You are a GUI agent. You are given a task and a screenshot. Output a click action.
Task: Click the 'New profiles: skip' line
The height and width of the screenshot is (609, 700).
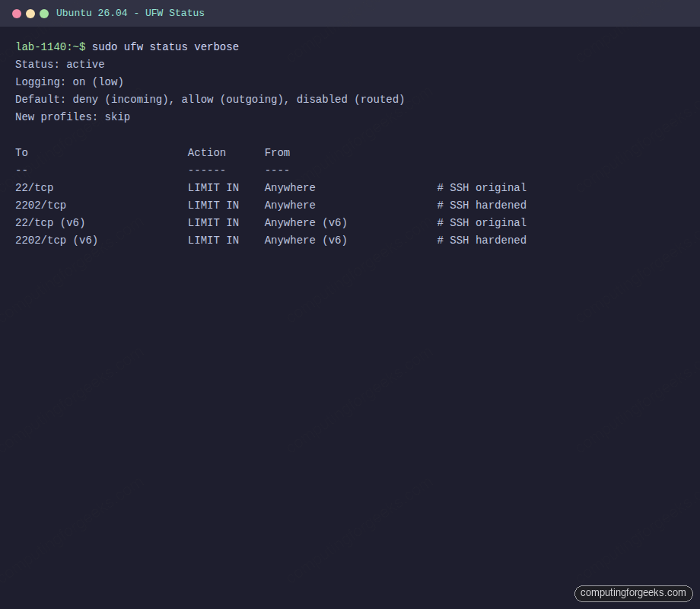[x=72, y=116]
